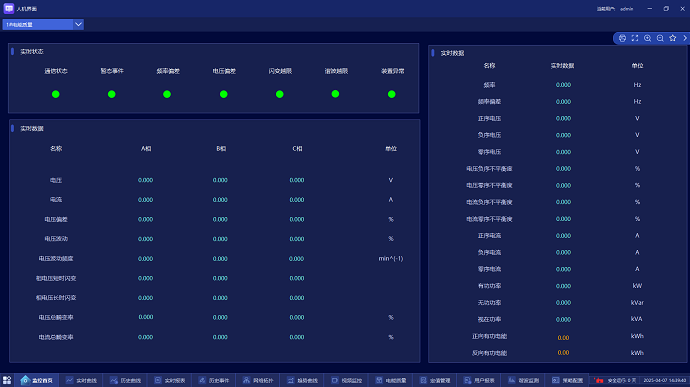Click the 2025-04-07 date and time display
The image size is (690, 387).
click(x=664, y=380)
